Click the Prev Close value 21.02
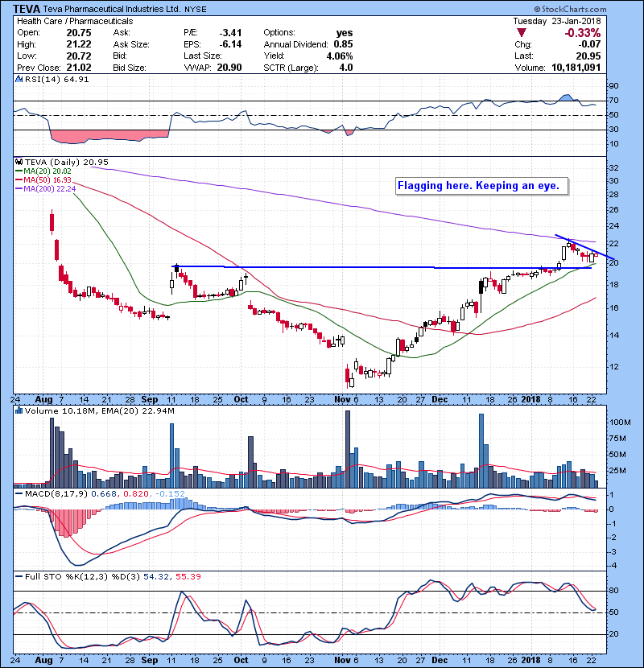Viewport: 644px width, 668px height. (78, 68)
